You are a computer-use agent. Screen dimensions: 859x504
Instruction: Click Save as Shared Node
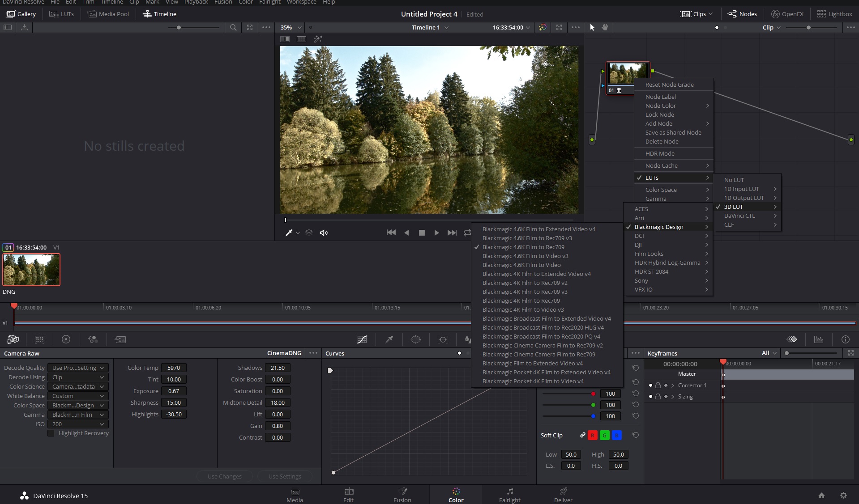coord(674,132)
